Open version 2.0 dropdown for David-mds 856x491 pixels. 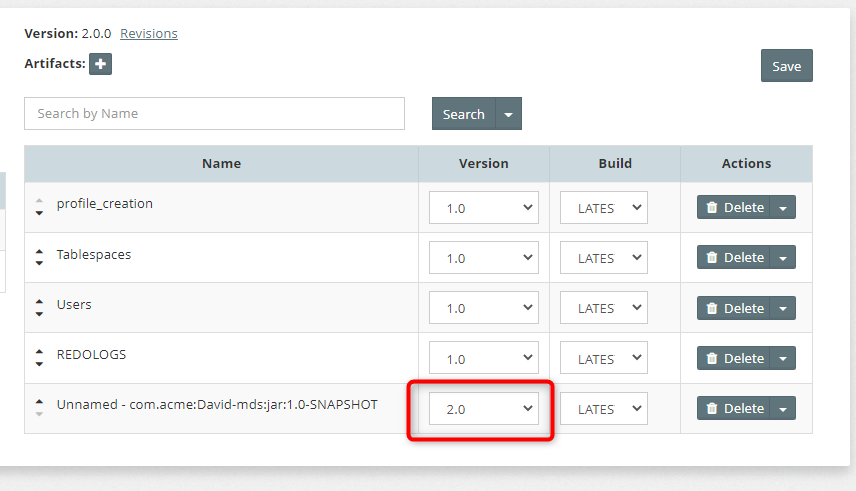(x=484, y=409)
